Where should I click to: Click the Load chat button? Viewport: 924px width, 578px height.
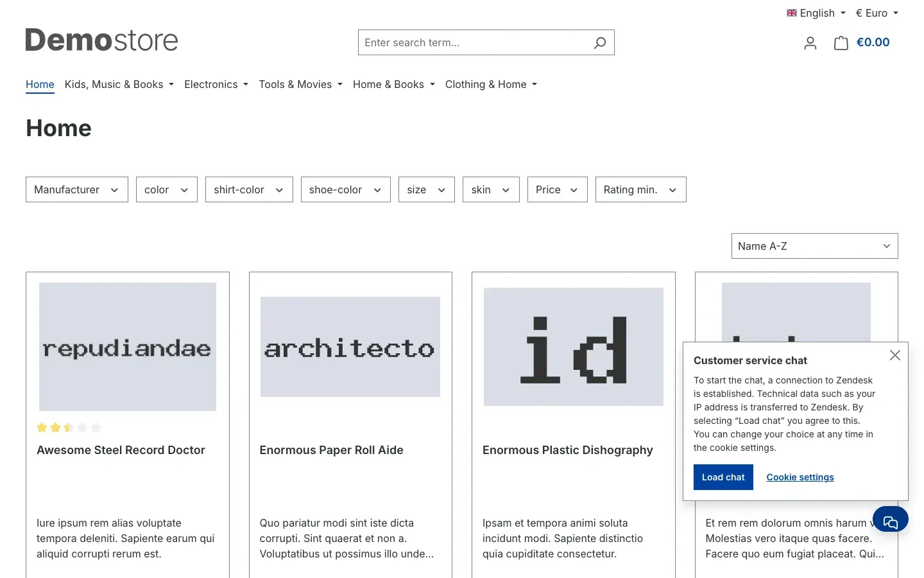pyautogui.click(x=723, y=477)
